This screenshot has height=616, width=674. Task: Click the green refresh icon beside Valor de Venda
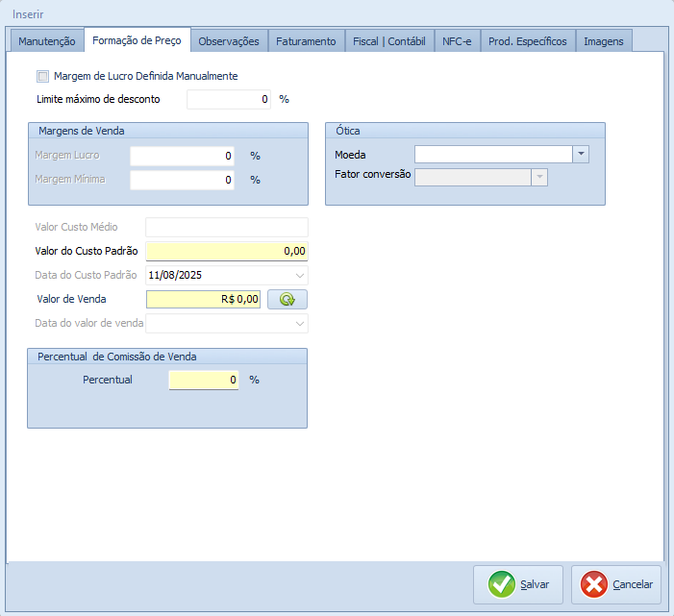(x=287, y=299)
